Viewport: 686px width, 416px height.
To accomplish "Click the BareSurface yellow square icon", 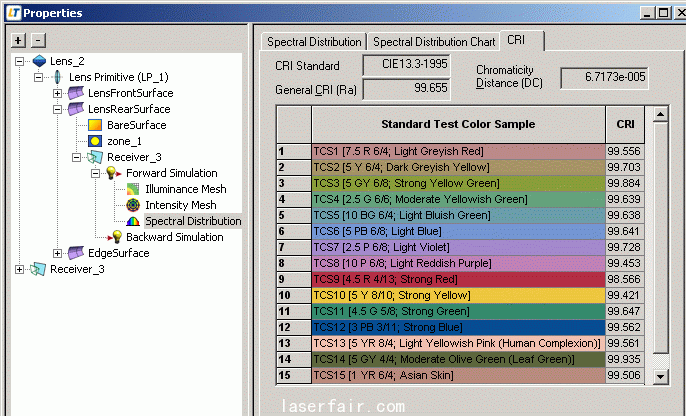I will point(95,125).
